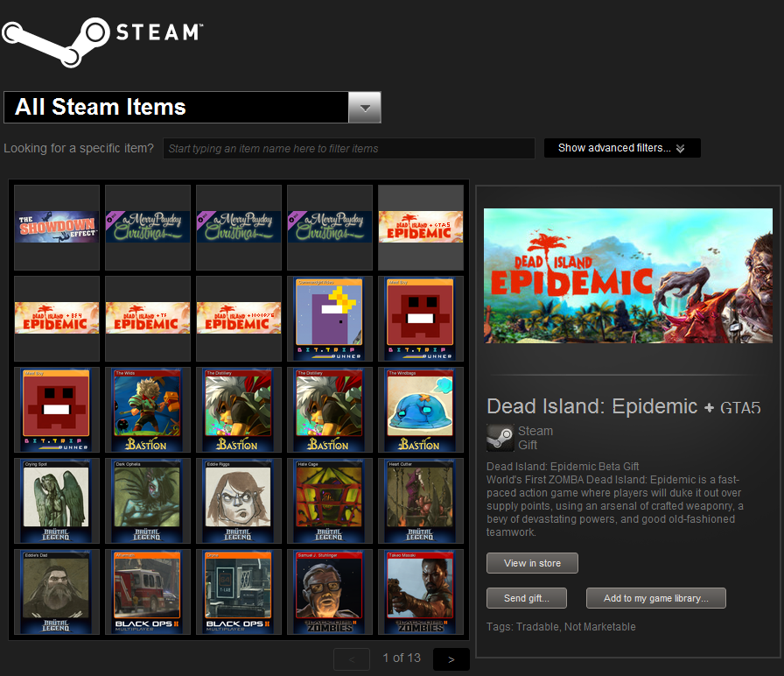Click the previous page arrow button
The width and height of the screenshot is (784, 676).
pyautogui.click(x=352, y=659)
